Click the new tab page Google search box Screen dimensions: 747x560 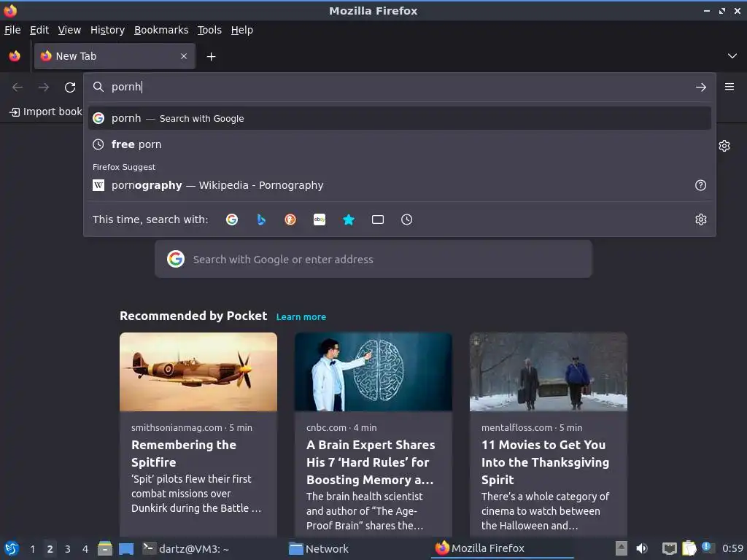[373, 259]
